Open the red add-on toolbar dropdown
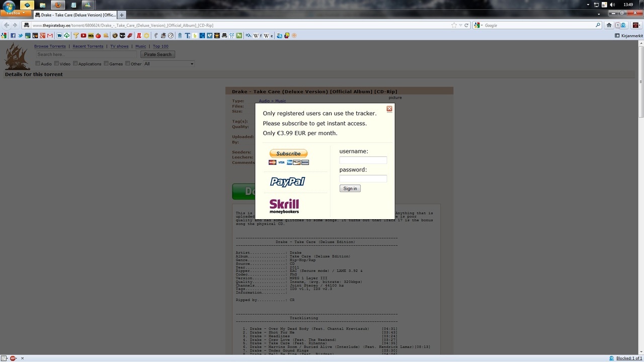Screen dimensions: 644x362 coord(636,25)
